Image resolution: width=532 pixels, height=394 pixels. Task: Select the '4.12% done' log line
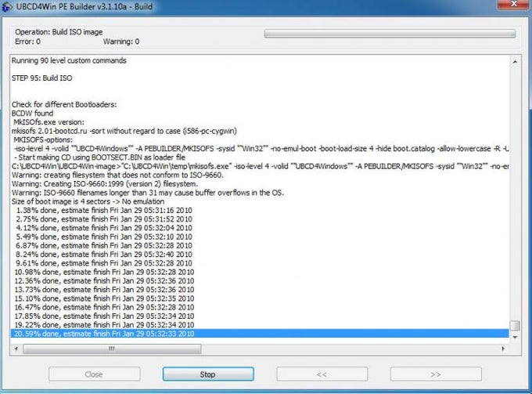(x=260, y=228)
